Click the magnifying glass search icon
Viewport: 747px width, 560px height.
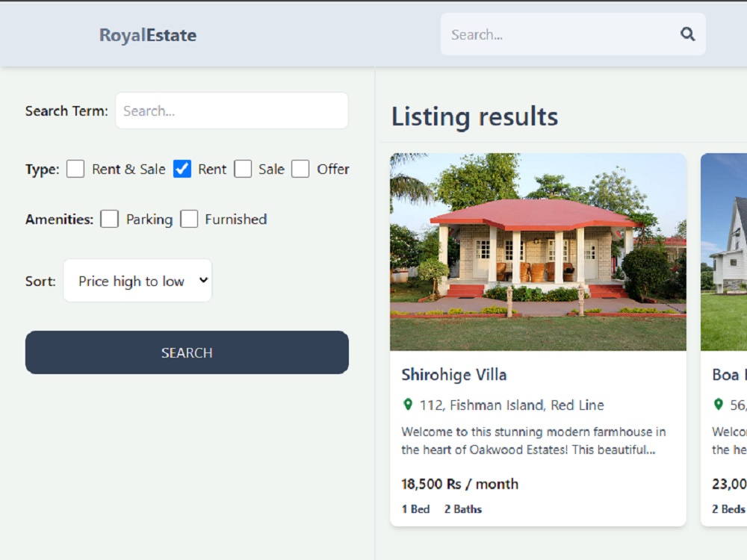point(687,34)
